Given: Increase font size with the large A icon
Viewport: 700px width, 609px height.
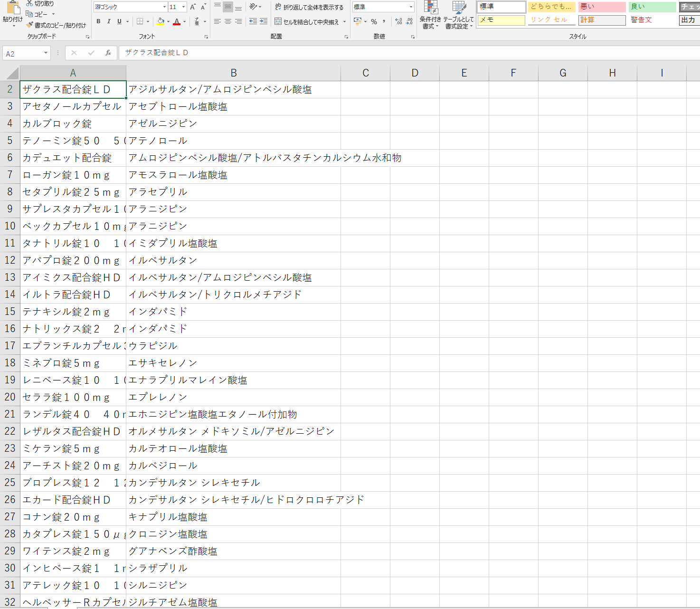Looking at the screenshot, I should click(x=193, y=7).
